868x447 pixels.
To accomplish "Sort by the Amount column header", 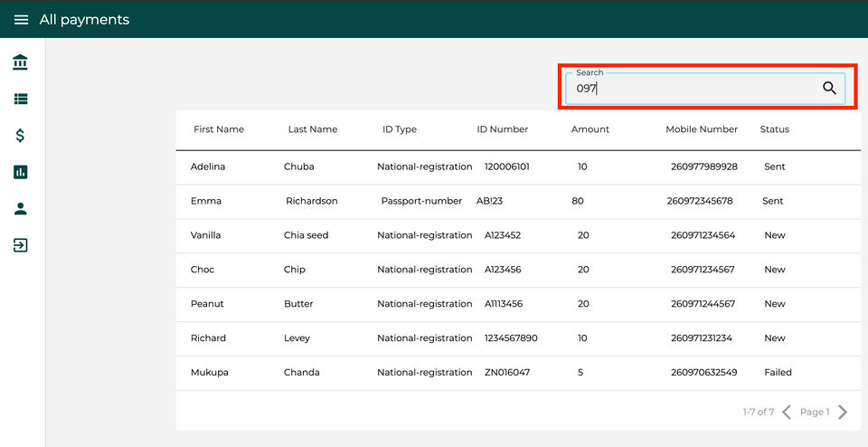I will point(590,129).
